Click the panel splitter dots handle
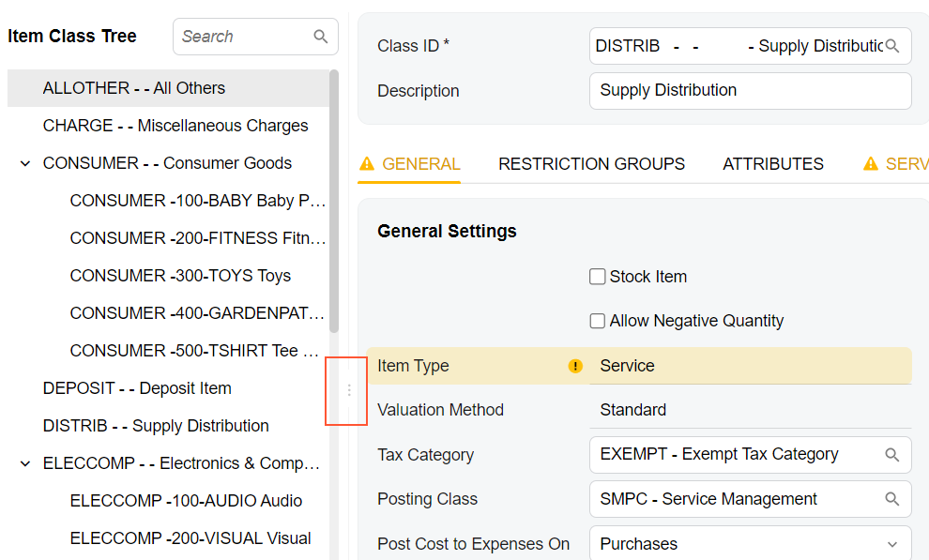The height and width of the screenshot is (560, 929). click(349, 390)
